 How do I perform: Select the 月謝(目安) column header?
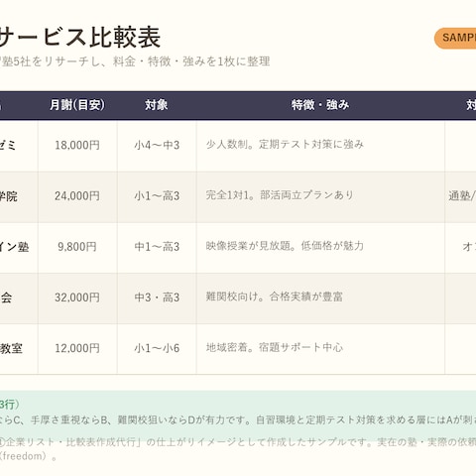pos(77,105)
